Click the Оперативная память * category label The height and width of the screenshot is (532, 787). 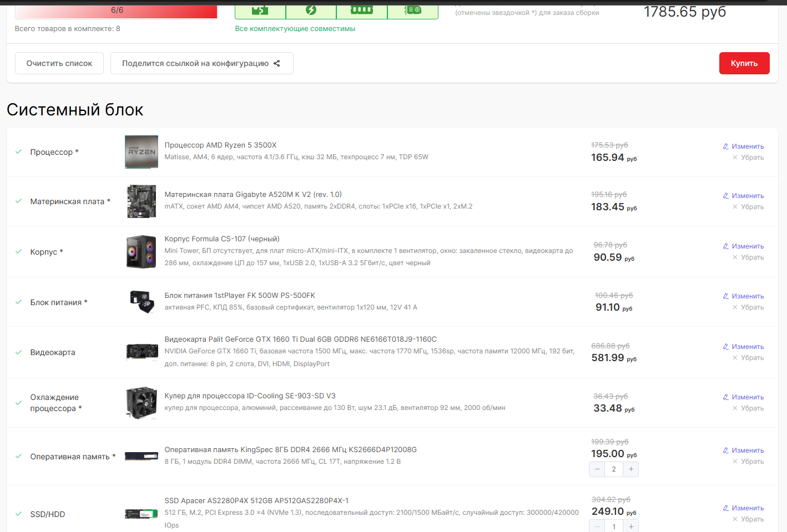point(73,457)
